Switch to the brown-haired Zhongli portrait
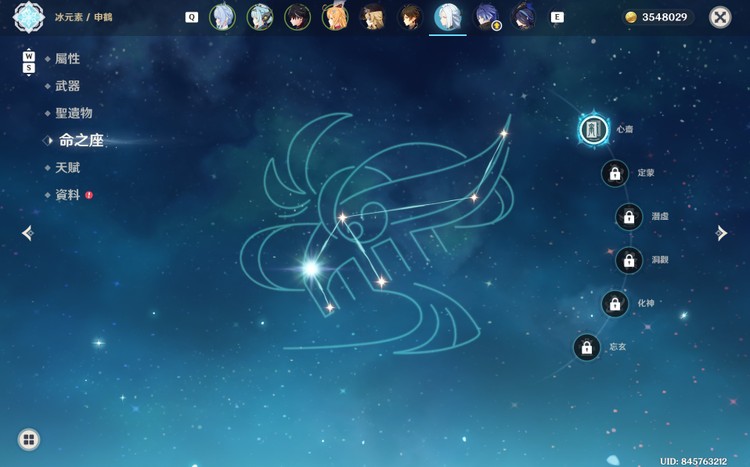Viewport: 750px width, 467px height. [410, 17]
